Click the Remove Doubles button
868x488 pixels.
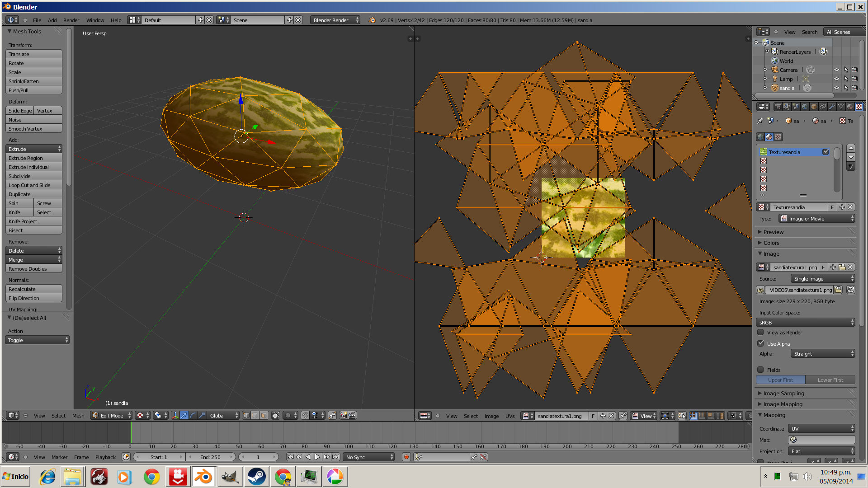33,268
